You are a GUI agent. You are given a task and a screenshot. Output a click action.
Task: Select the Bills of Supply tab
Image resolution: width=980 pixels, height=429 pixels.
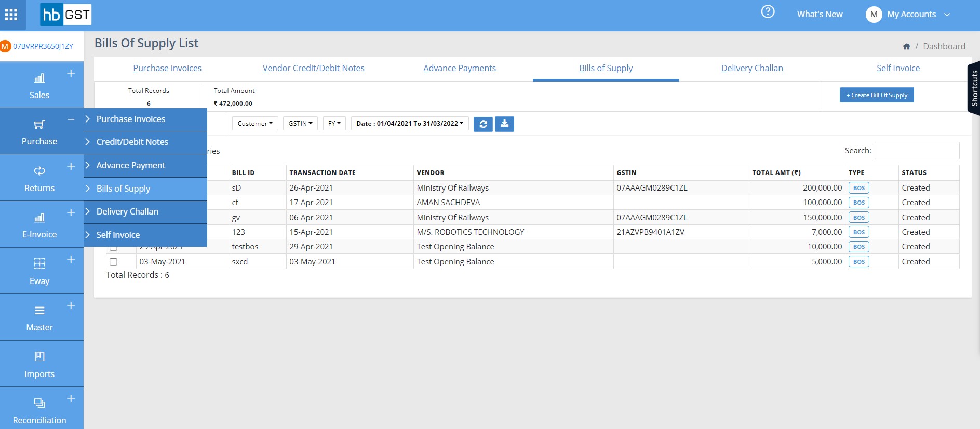[606, 68]
